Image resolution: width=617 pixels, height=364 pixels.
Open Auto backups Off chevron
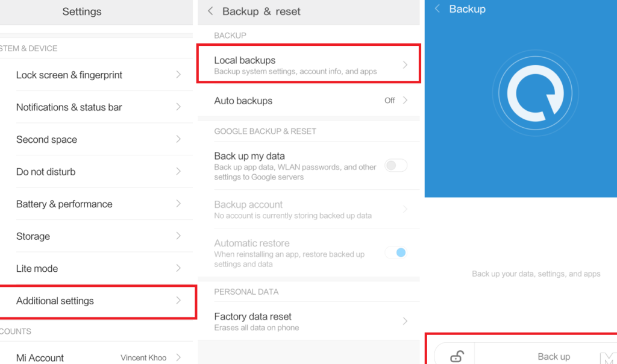pyautogui.click(x=405, y=101)
